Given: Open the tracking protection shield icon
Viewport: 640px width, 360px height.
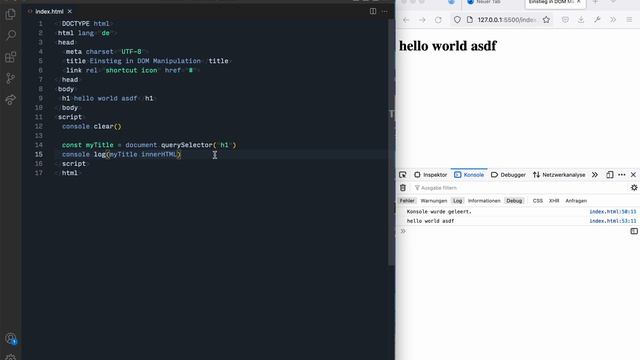Looking at the screenshot, I should pos(457,20).
